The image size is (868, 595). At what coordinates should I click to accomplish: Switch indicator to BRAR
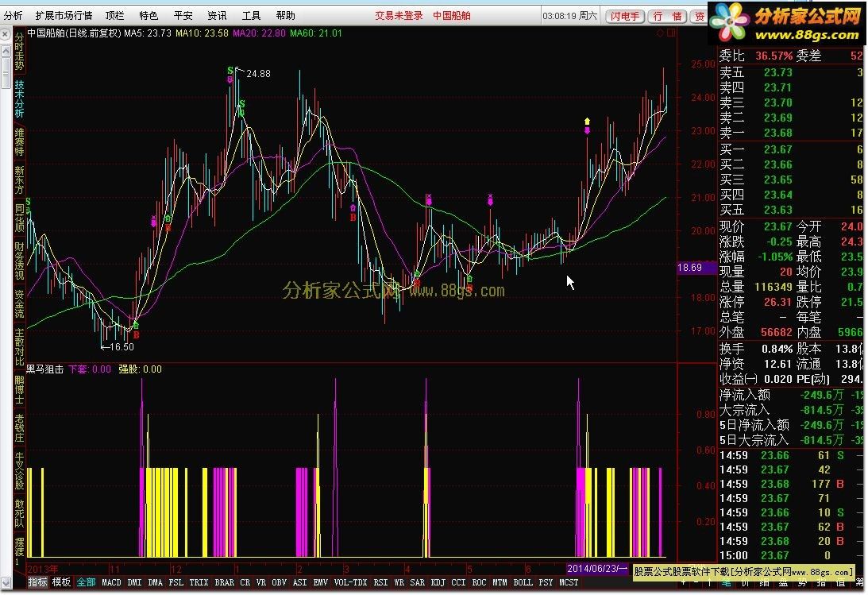point(224,582)
